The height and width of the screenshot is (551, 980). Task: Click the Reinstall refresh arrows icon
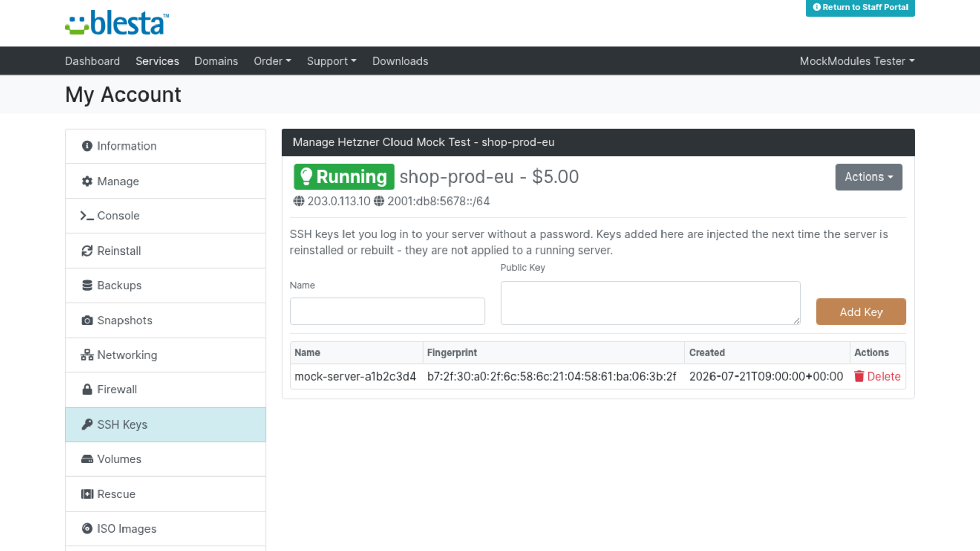[87, 251]
